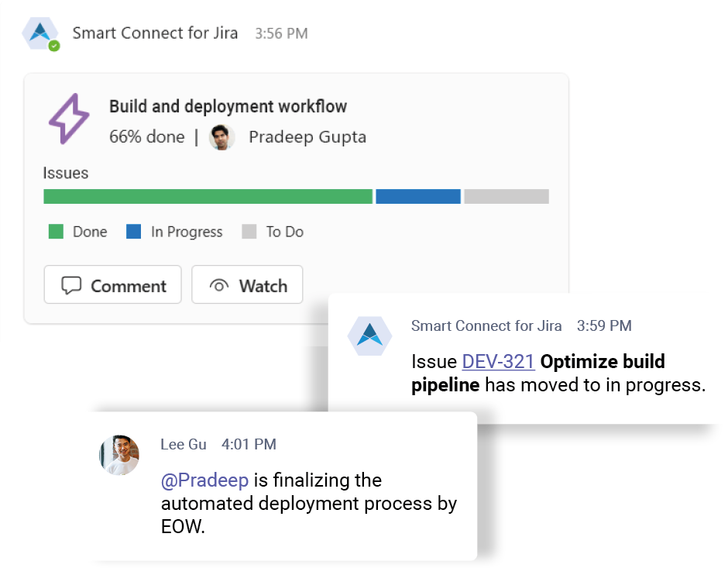Select the purple lightning workflow icon

(x=68, y=119)
